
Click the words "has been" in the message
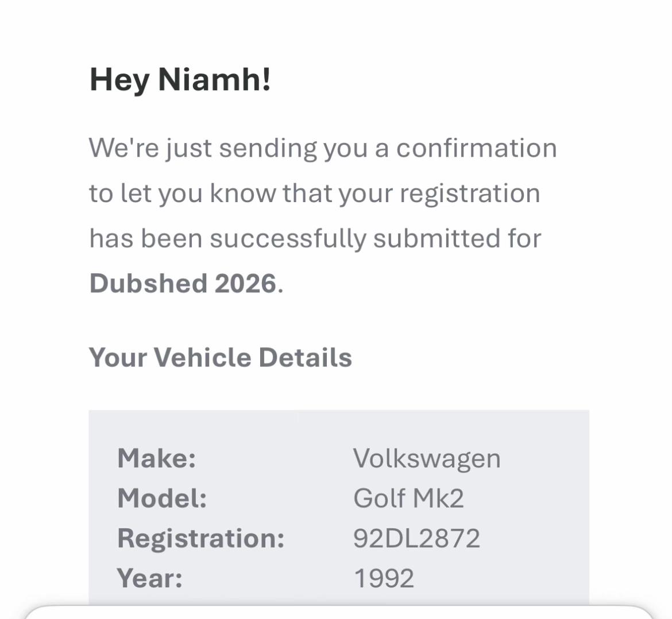click(146, 238)
